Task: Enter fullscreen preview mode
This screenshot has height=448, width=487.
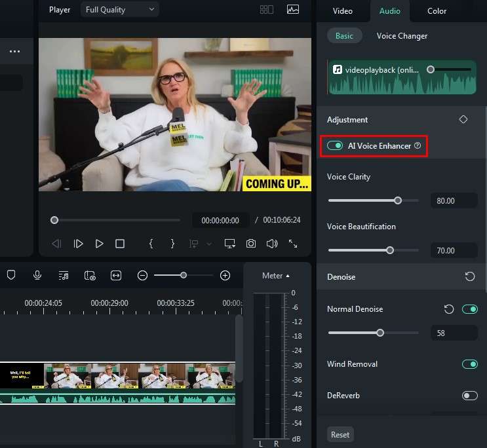Action: (293, 244)
